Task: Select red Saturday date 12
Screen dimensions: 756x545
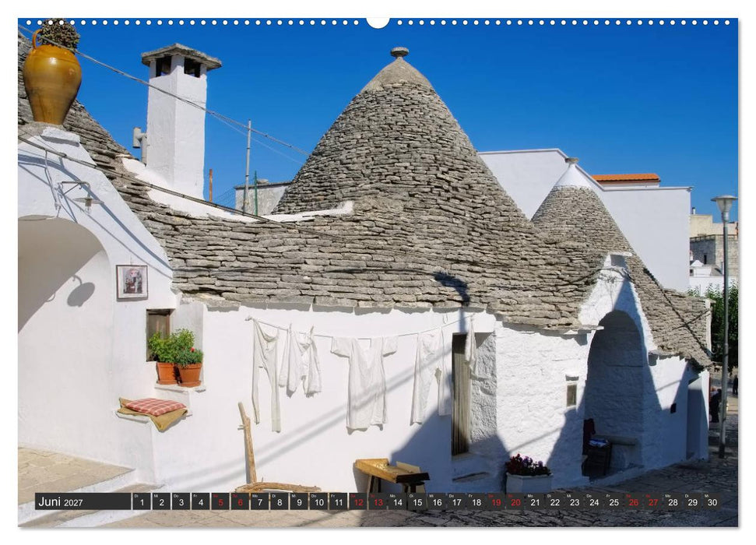Action: [x=358, y=501]
